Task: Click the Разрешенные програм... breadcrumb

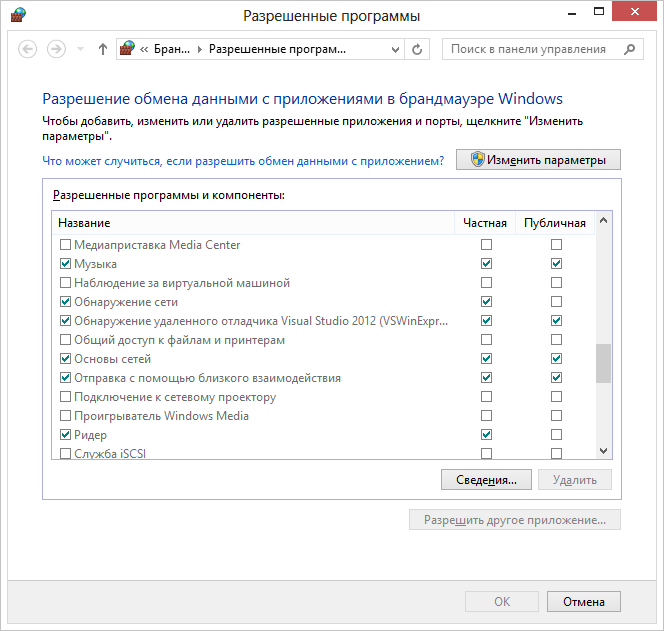Action: pyautogui.click(x=277, y=49)
